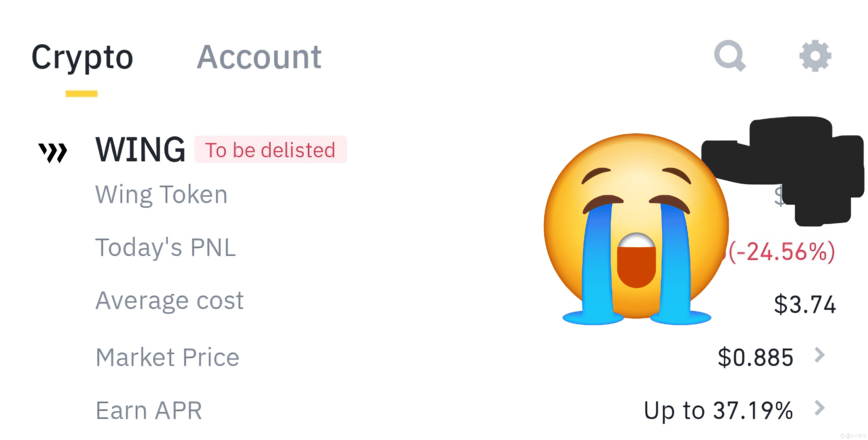
Task: Tap the $3.74 average cost value
Action: tap(805, 304)
